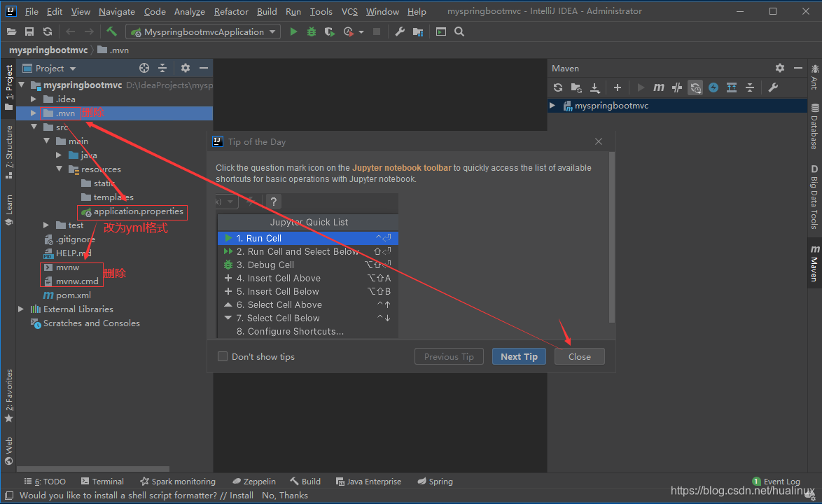Open the Spring tool window tab
The image size is (822, 504).
(435, 482)
